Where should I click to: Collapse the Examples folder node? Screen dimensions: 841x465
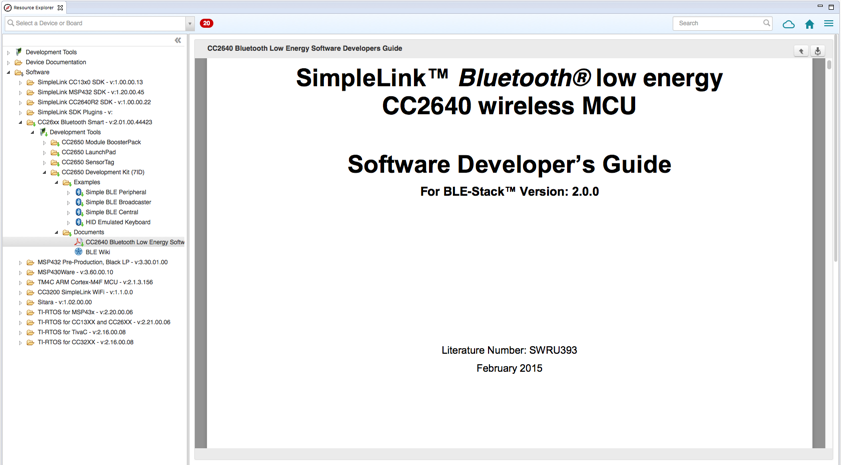tap(56, 182)
